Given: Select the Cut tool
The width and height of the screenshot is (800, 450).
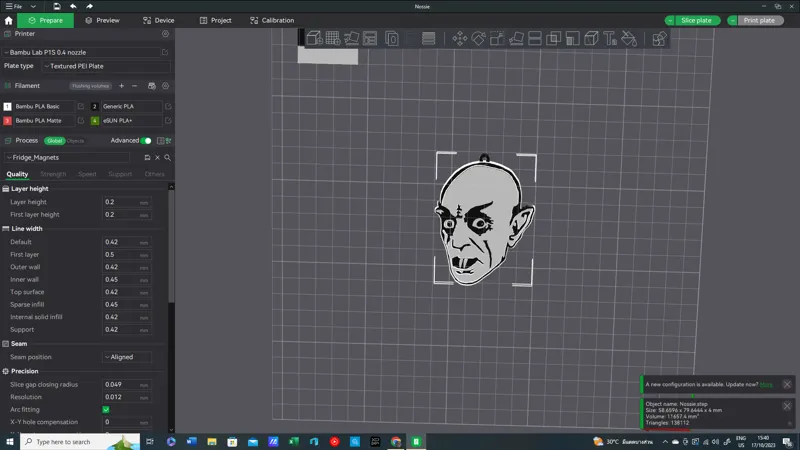Looking at the screenshot, I should tap(535, 38).
